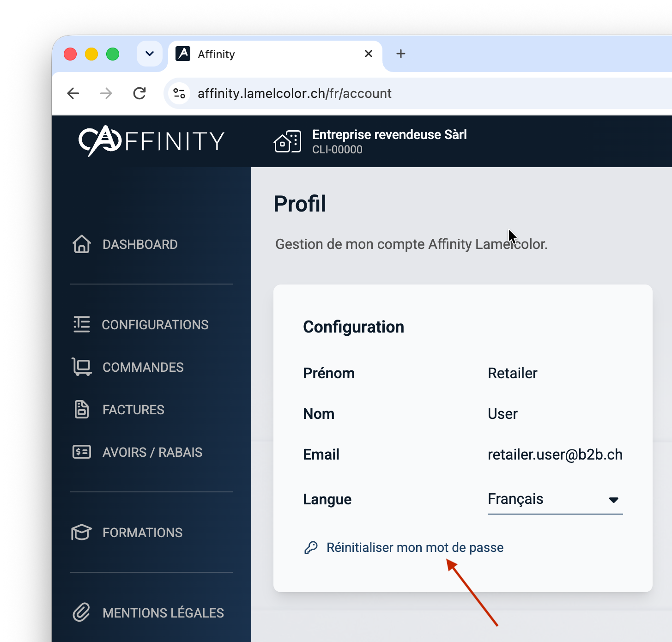Click the Email field label

click(x=321, y=454)
